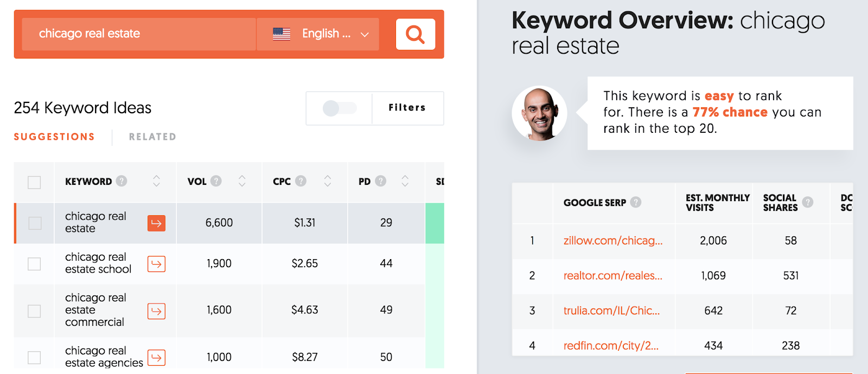This screenshot has height=374, width=868.
Task: Open the zillow.com SERP result link
Action: (612, 241)
